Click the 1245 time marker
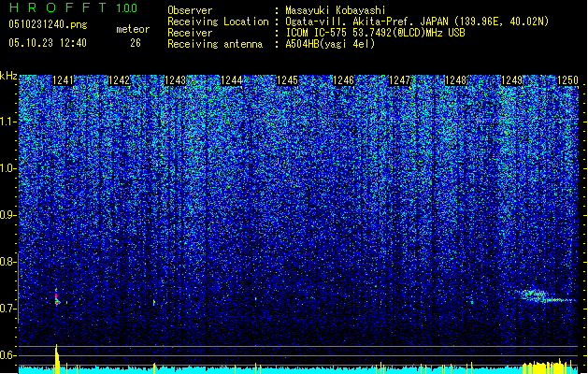588x374 pixels. click(x=287, y=80)
